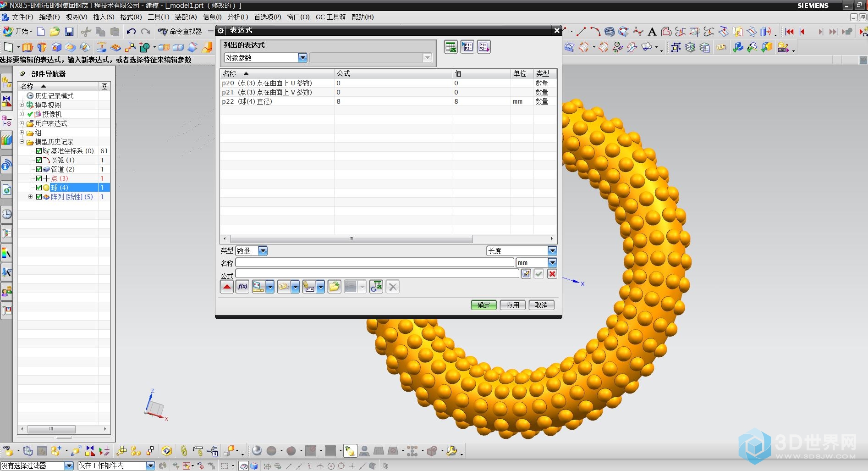Viewport: 868px width, 471px height.
Task: Open the 没有选择过滤器 selection filter dropdown
Action: (69, 466)
